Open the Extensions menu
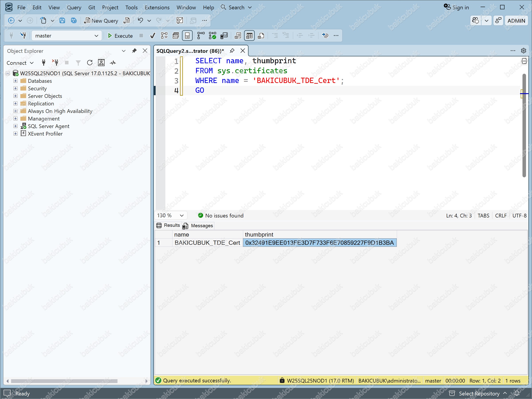Viewport: 532px width, 399px height. [157, 8]
